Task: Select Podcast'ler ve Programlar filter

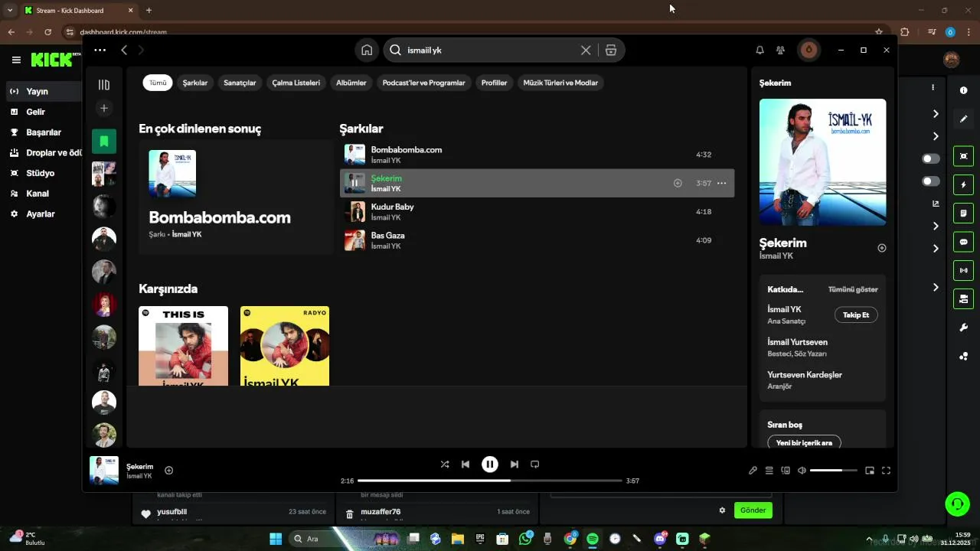Action: point(424,83)
